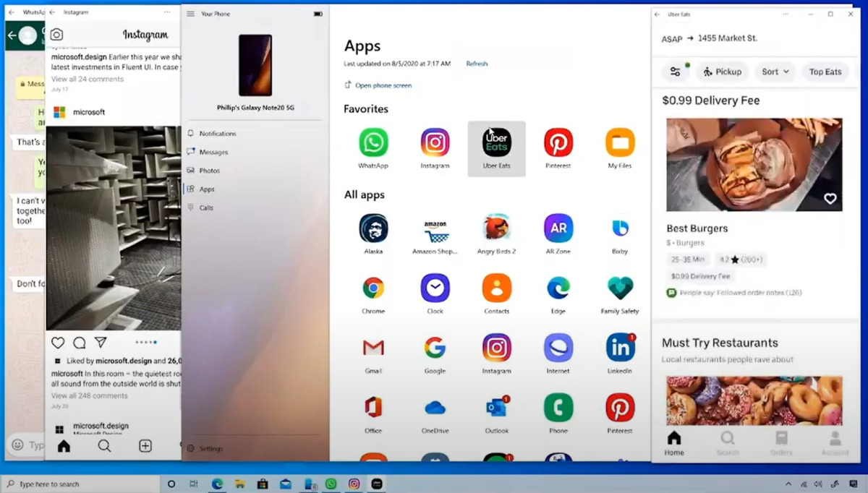The image size is (868, 493).
Task: Create a new Instagram post
Action: [x=145, y=446]
